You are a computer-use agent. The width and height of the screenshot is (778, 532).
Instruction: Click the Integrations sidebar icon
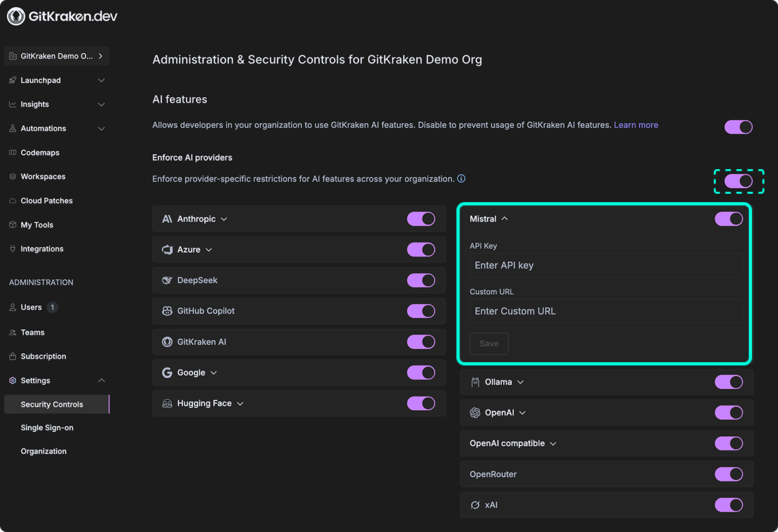click(x=12, y=248)
